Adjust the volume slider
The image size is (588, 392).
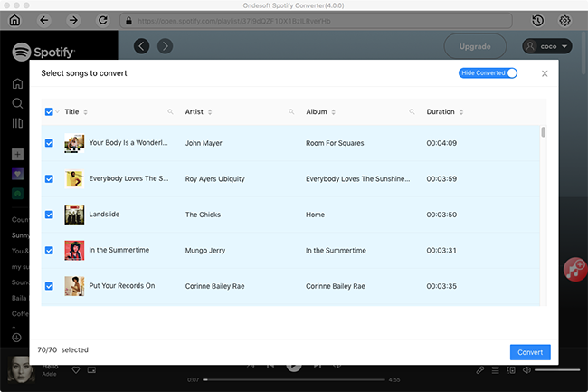pyautogui.click(x=557, y=370)
